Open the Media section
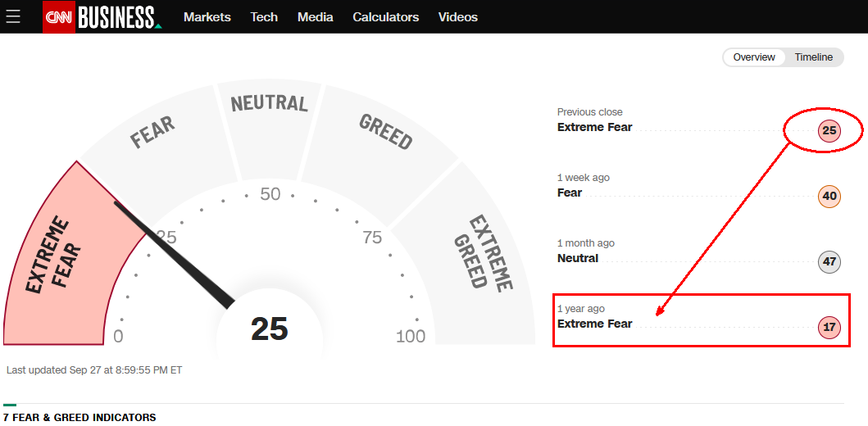The image size is (868, 426). coord(316,16)
